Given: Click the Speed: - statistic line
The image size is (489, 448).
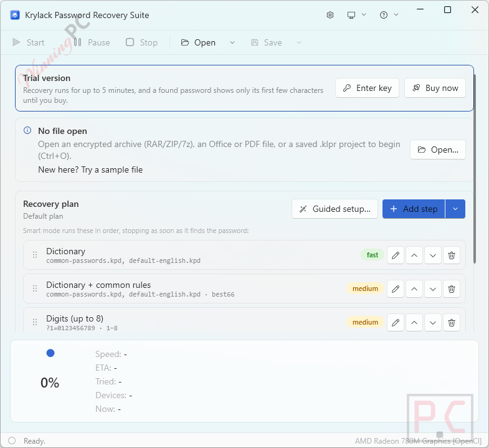Looking at the screenshot, I should tap(111, 355).
